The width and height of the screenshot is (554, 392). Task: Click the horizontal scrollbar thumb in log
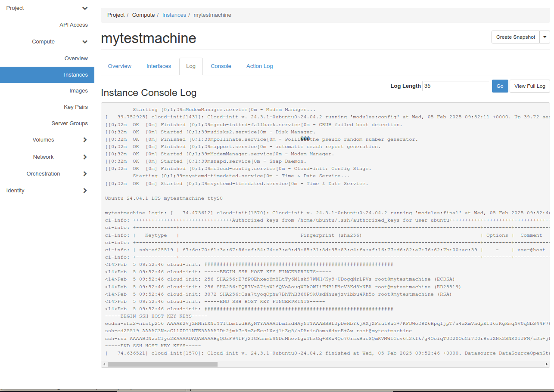[x=162, y=364]
